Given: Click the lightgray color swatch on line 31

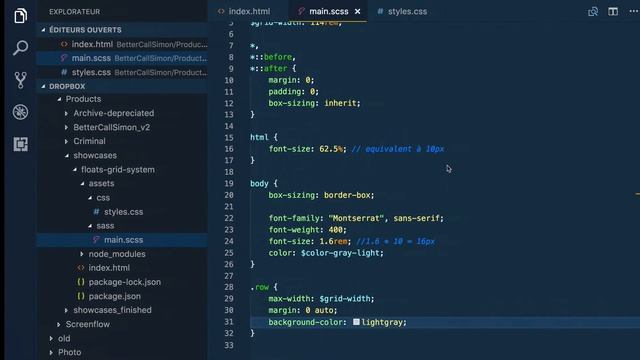Looking at the screenshot, I should click(x=356, y=322).
